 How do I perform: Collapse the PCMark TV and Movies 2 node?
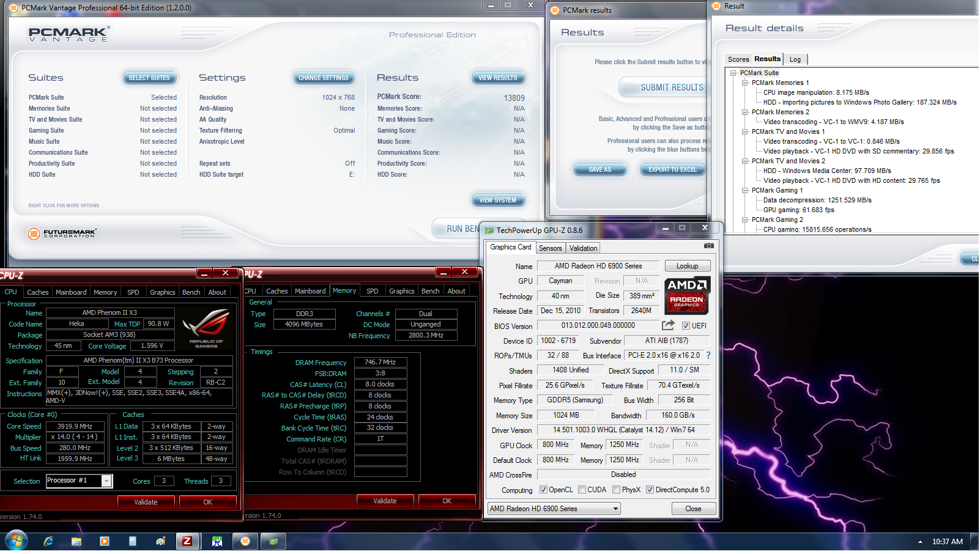(x=745, y=161)
